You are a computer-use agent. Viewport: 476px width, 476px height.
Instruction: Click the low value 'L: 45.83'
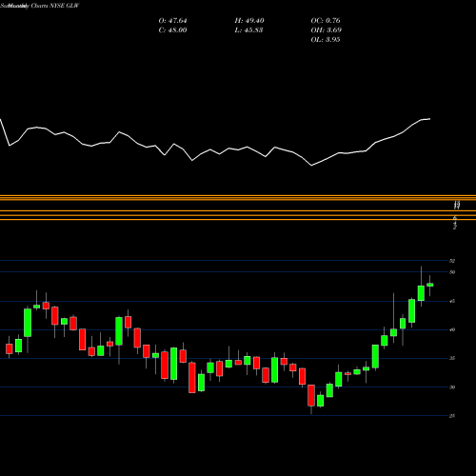pos(248,30)
